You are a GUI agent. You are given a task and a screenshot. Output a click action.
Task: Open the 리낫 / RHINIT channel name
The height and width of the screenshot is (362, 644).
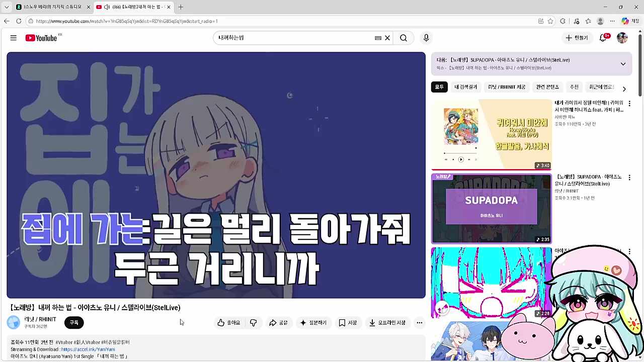coord(40,319)
